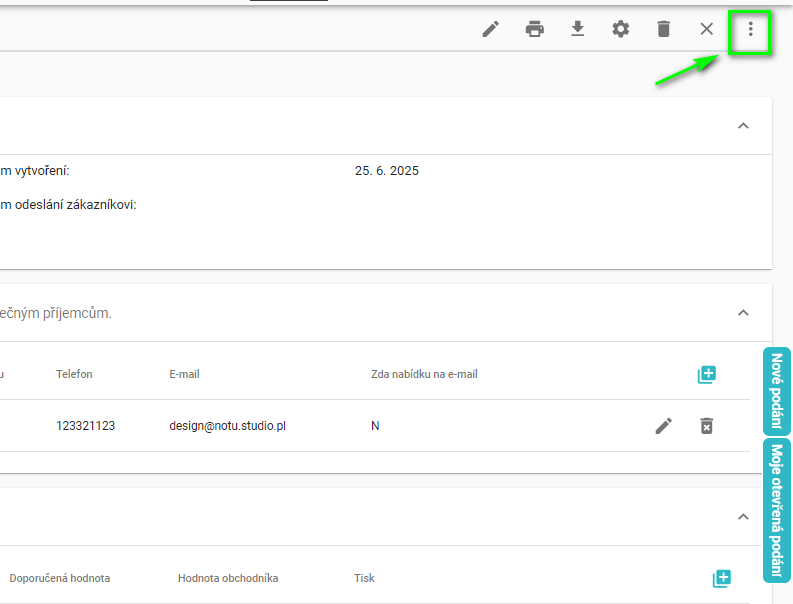Click the "Zda nabídku na e-mail" column header
Screen dimensions: 793x604
(x=424, y=374)
